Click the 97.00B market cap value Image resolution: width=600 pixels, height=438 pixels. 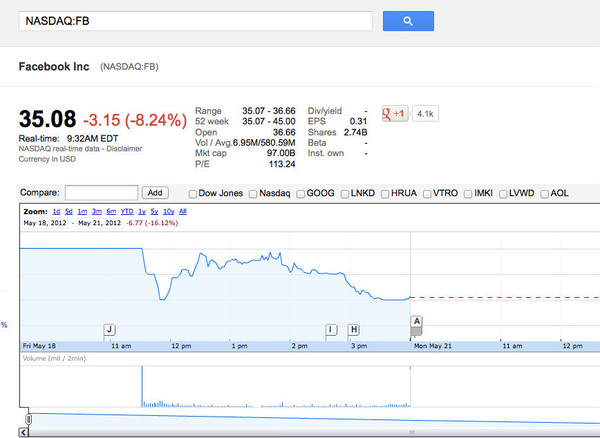pyautogui.click(x=281, y=153)
